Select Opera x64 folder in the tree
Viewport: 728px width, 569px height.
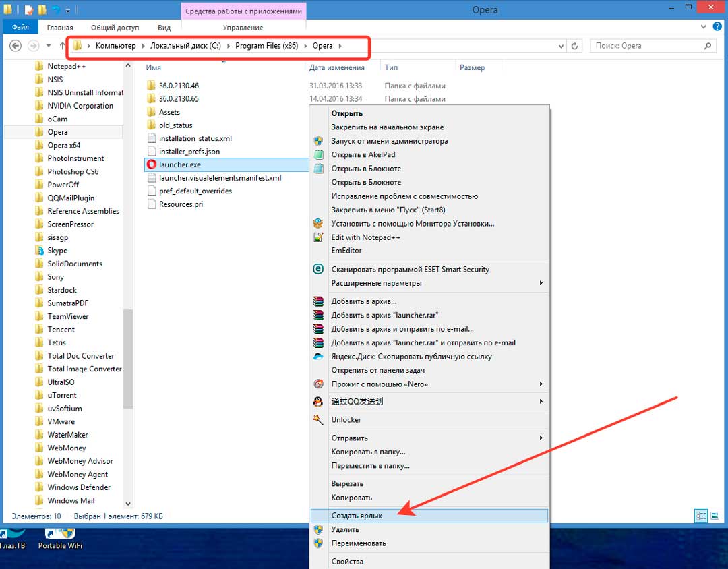pyautogui.click(x=63, y=145)
